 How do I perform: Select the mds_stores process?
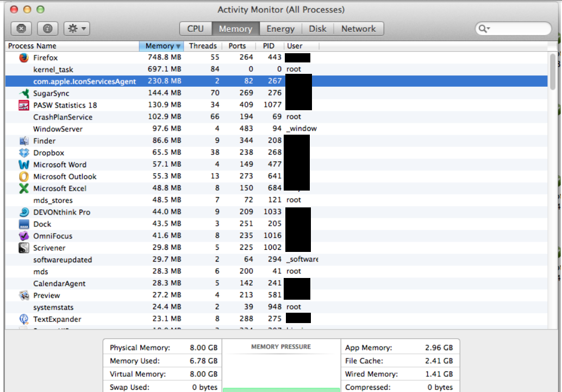tap(53, 200)
